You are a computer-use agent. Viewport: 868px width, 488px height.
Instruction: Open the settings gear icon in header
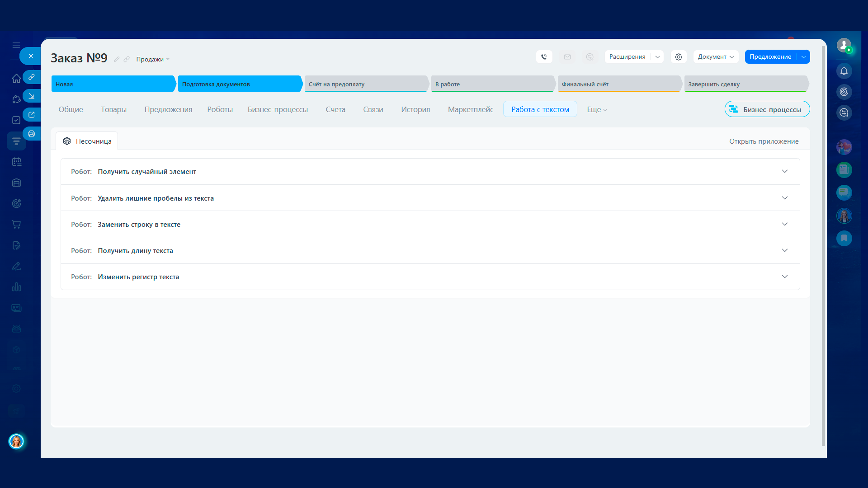(678, 57)
